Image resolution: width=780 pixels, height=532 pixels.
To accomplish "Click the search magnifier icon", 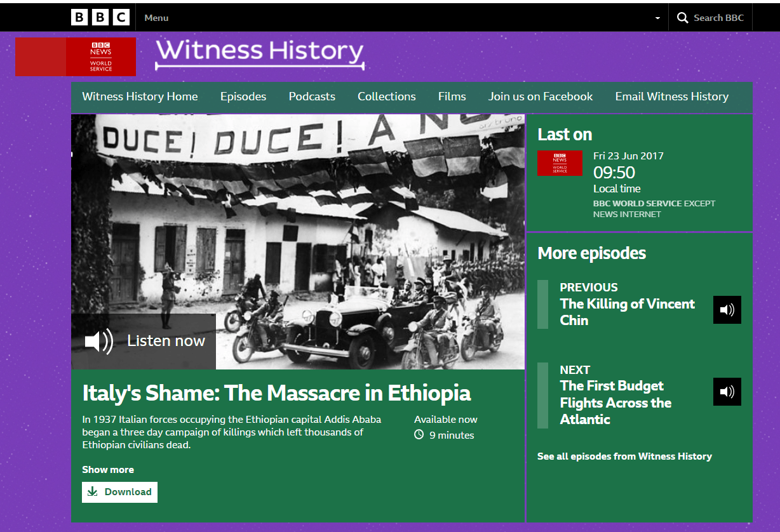I will [683, 18].
